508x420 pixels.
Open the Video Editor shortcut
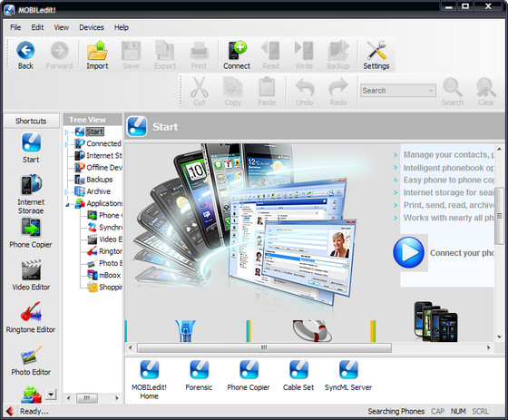click(31, 275)
